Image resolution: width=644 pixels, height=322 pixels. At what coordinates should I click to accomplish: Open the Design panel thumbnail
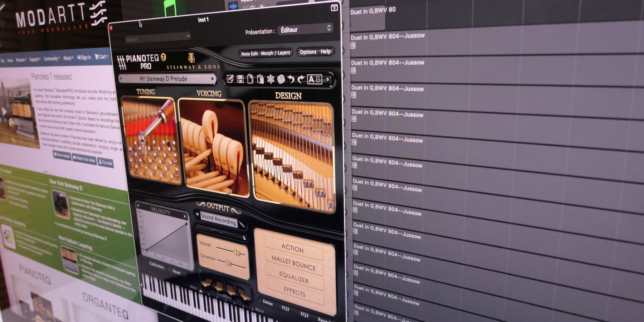(292, 154)
